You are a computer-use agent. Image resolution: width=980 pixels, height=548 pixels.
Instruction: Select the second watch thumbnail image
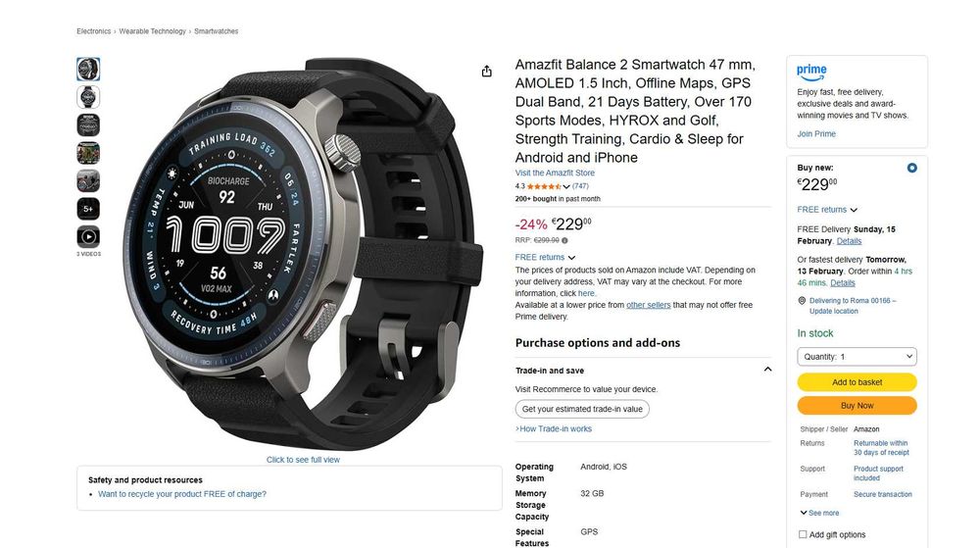pos(88,97)
